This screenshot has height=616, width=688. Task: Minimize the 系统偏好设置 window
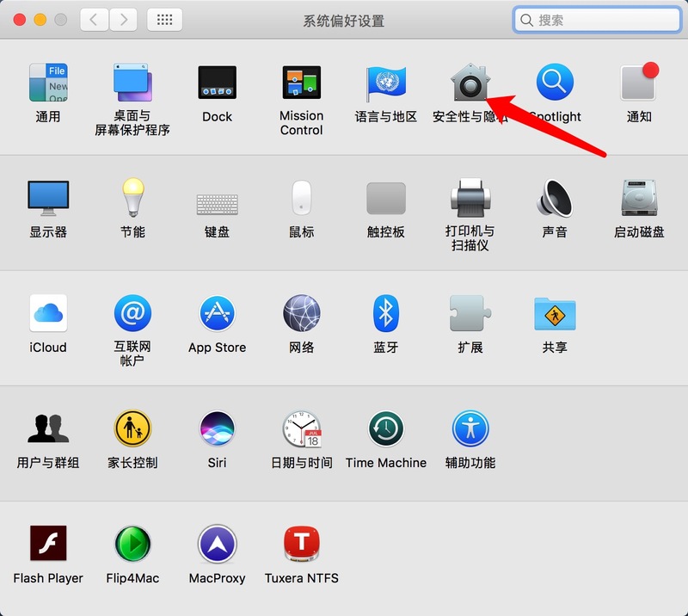point(40,20)
